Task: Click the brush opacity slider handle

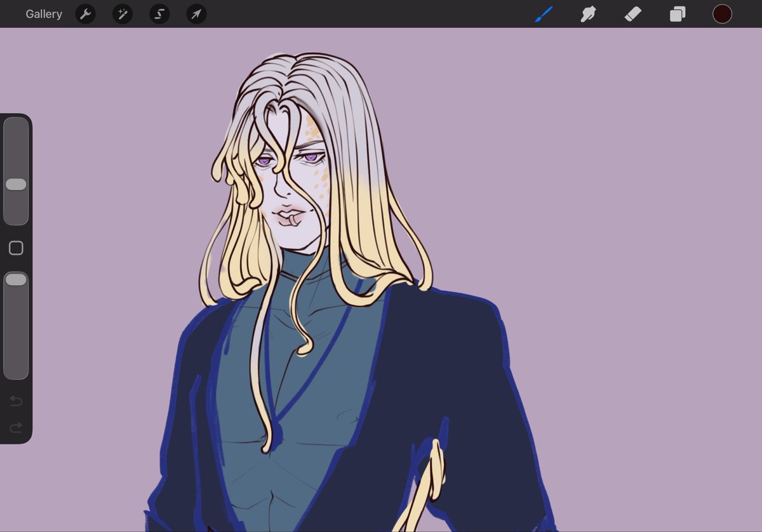Action: coord(16,279)
